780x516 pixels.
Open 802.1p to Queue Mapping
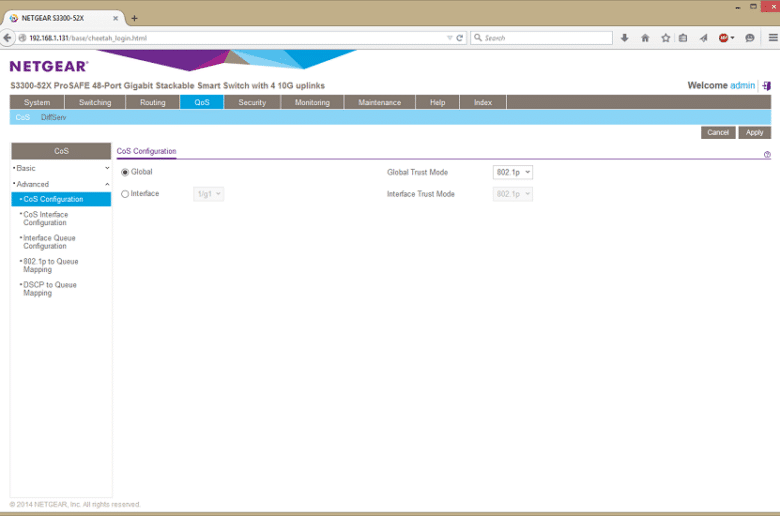click(50, 265)
